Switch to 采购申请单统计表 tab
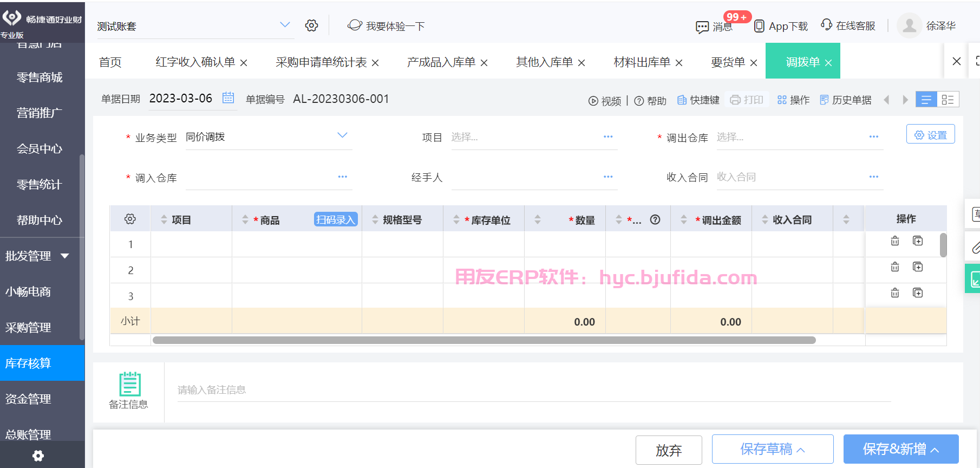 321,62
